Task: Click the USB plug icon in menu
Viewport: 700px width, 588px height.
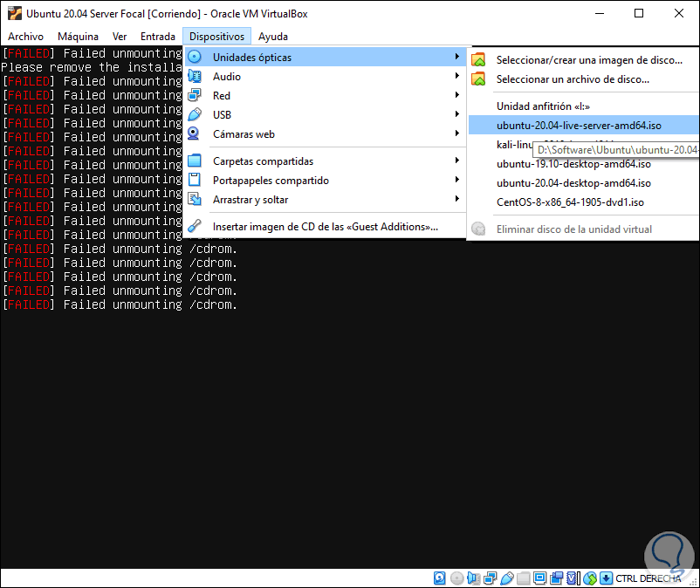Action: pyautogui.click(x=195, y=114)
